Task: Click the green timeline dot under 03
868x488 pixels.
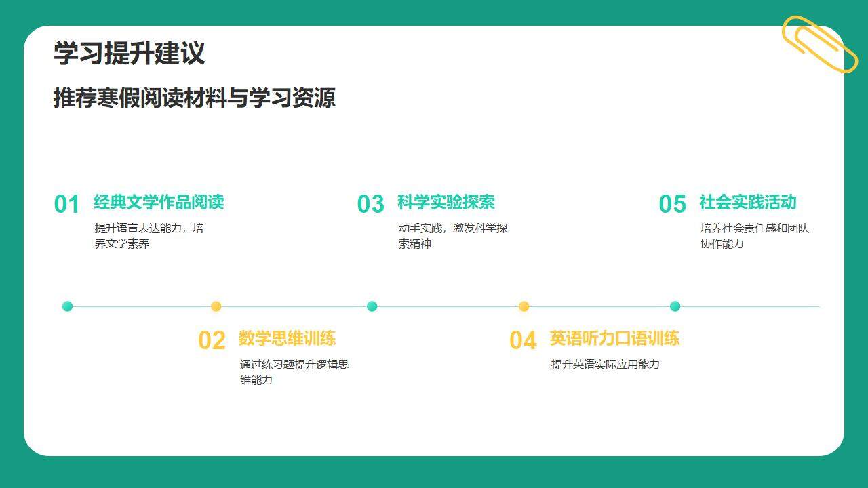Action: [372, 306]
